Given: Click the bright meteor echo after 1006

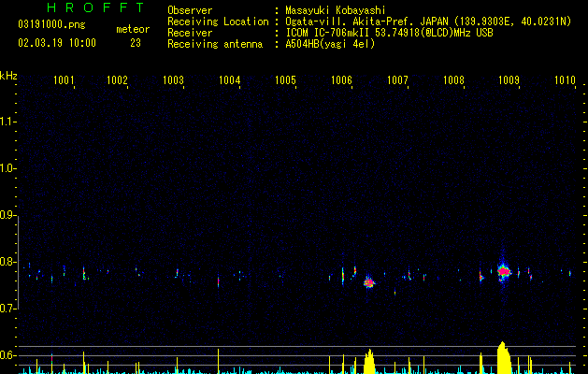Looking at the screenshot, I should tap(369, 282).
